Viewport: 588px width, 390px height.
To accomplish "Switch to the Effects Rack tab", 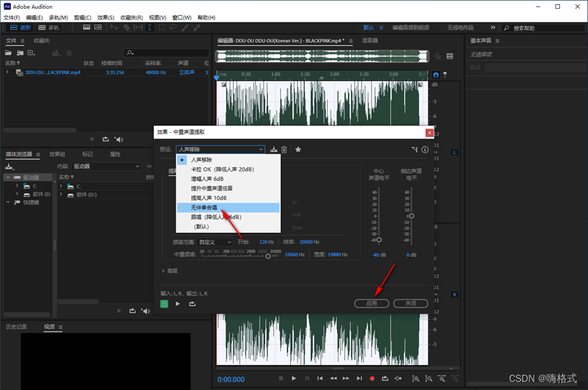I will (57, 155).
